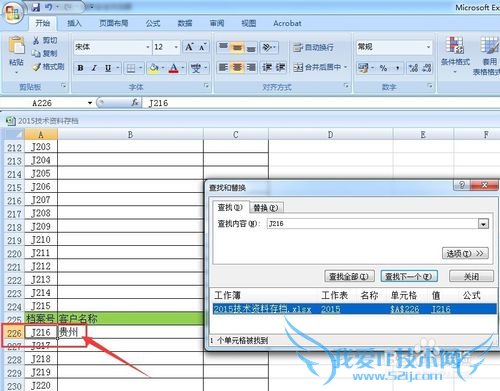500x391 pixels.
Task: Decrease the font size
Action: tap(203, 47)
